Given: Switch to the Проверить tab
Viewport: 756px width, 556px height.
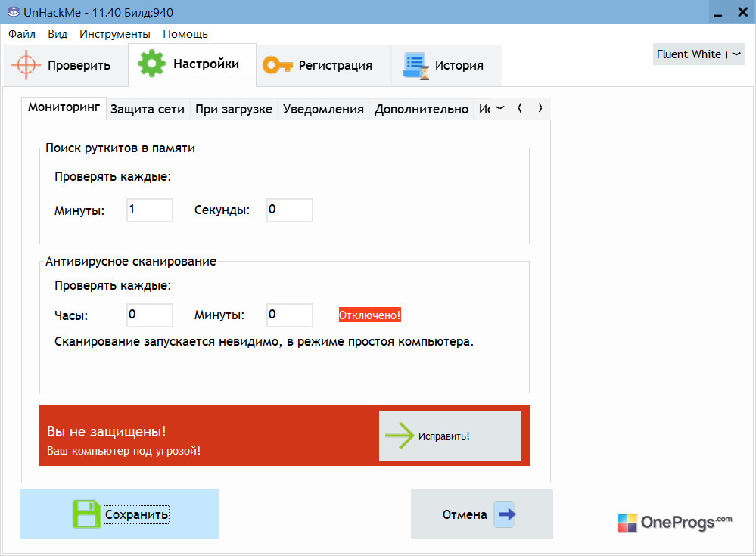Looking at the screenshot, I should (x=66, y=66).
